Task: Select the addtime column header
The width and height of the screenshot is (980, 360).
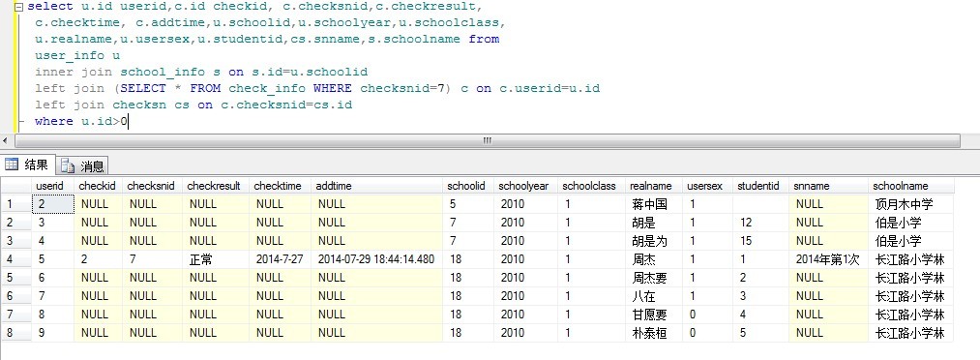Action: pos(377,186)
